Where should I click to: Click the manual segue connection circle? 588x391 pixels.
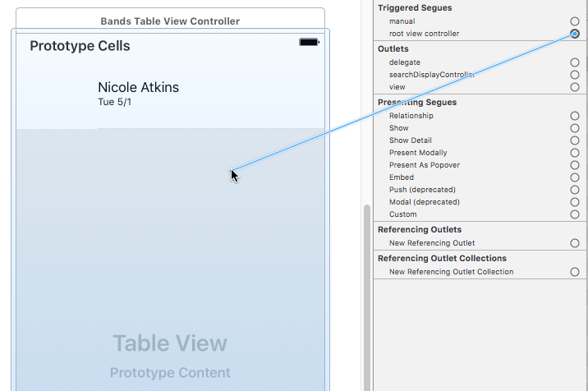tap(575, 21)
